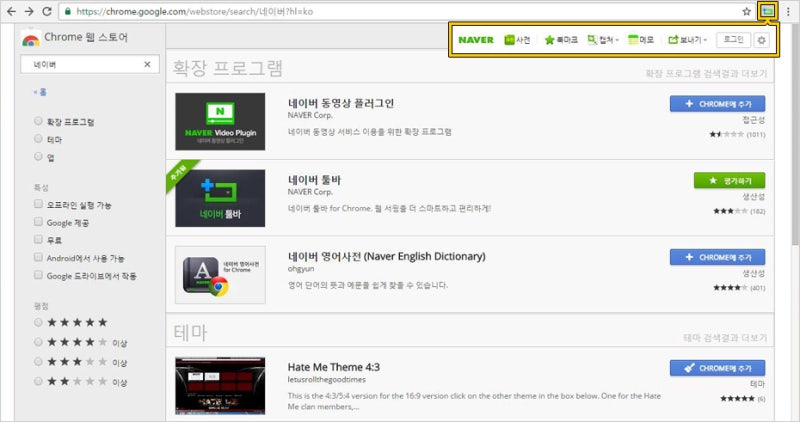Click 접근성 category under video plugin
The height and width of the screenshot is (422, 800).
pos(754,120)
